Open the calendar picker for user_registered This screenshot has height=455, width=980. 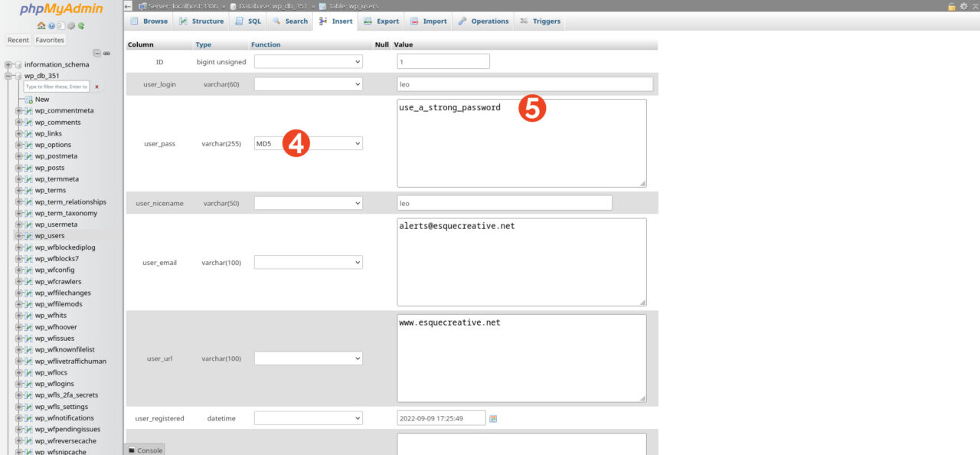coord(495,417)
